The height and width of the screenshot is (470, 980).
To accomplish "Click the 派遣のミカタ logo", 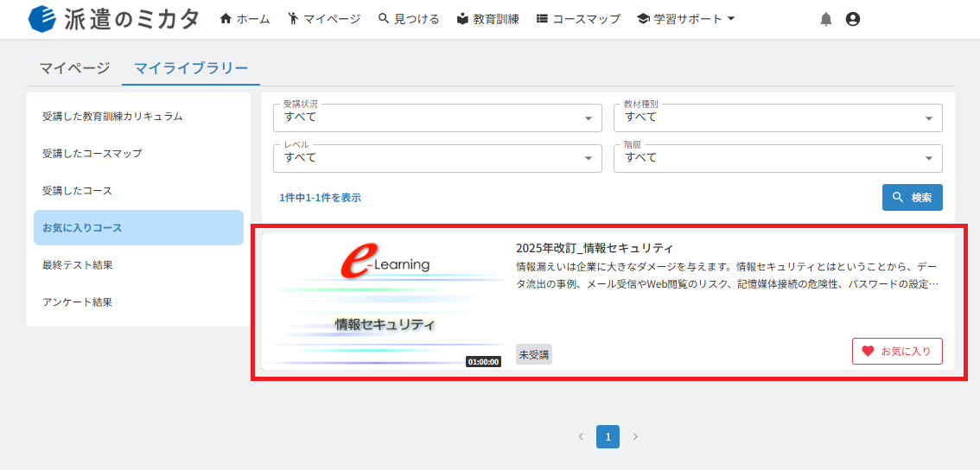I will pyautogui.click(x=114, y=19).
